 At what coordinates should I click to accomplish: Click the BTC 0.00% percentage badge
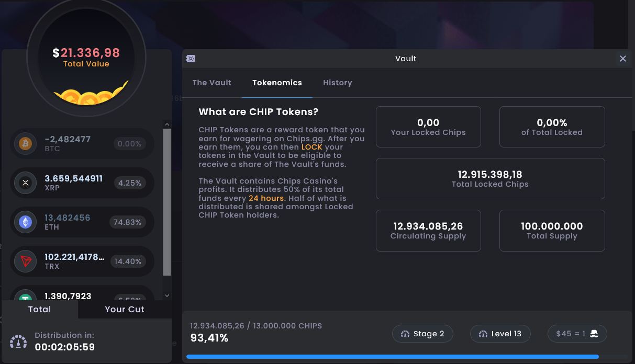[x=129, y=144]
